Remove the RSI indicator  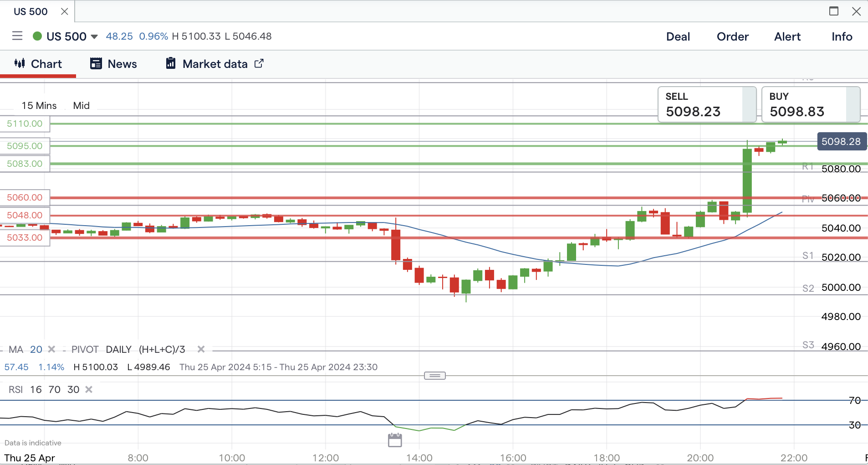[89, 389]
